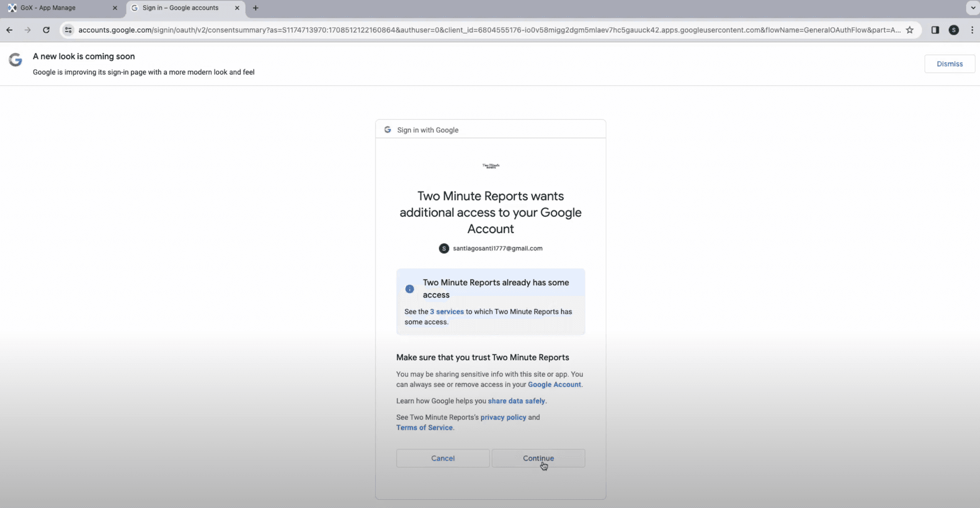
Task: Click the Google G logo in banner
Action: [x=15, y=60]
